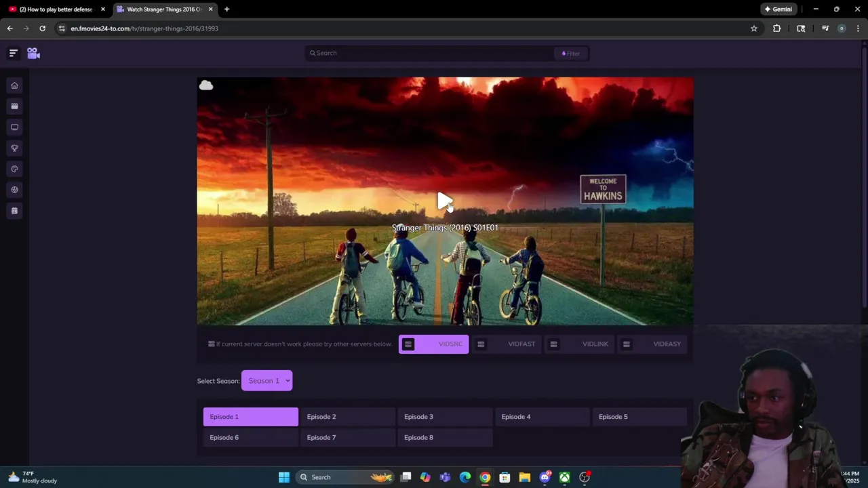
Task: Toggle the sidebar hamburger menu icon
Action: pyautogui.click(x=13, y=53)
